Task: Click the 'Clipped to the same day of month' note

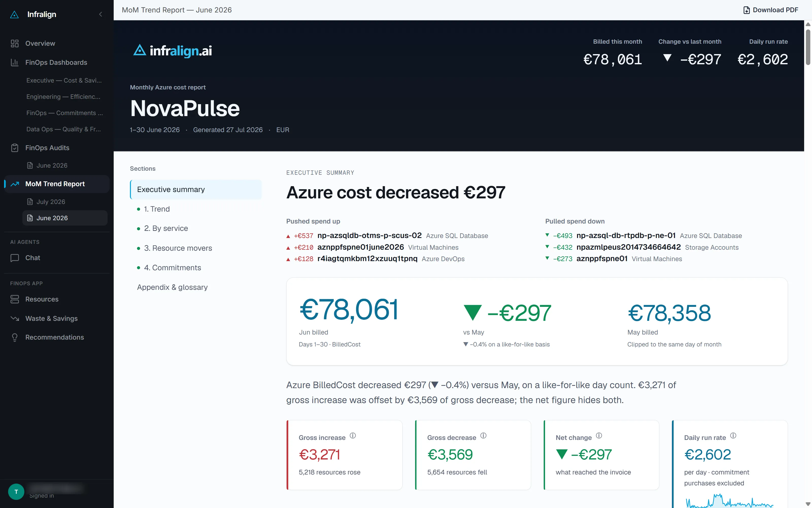Action: click(674, 344)
